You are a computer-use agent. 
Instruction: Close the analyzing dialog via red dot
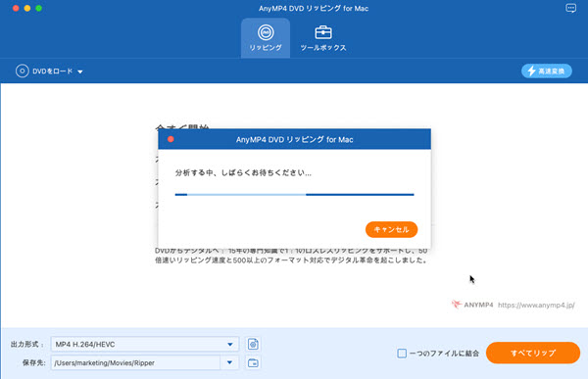click(171, 139)
